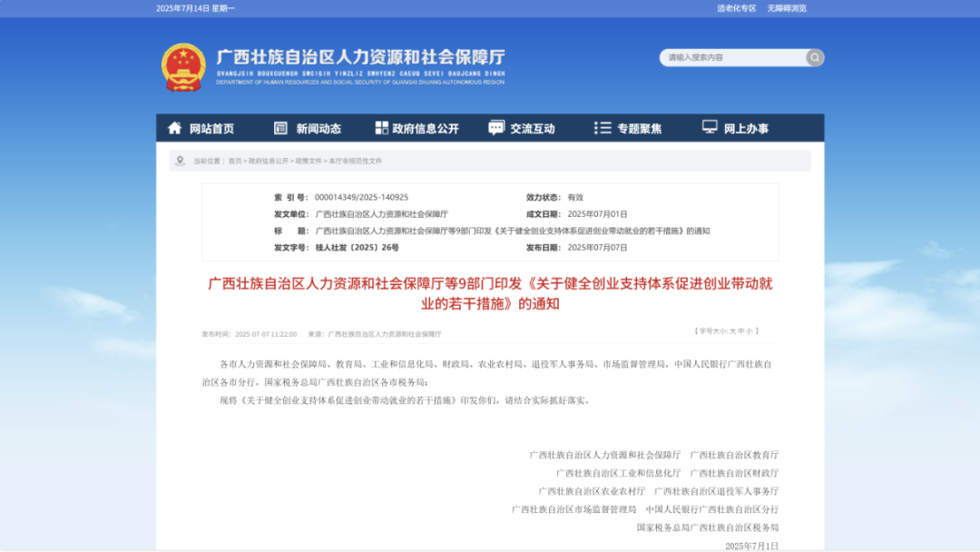Click signature 广西壮族自治区教育厅
The height and width of the screenshot is (552, 980).
point(734,455)
